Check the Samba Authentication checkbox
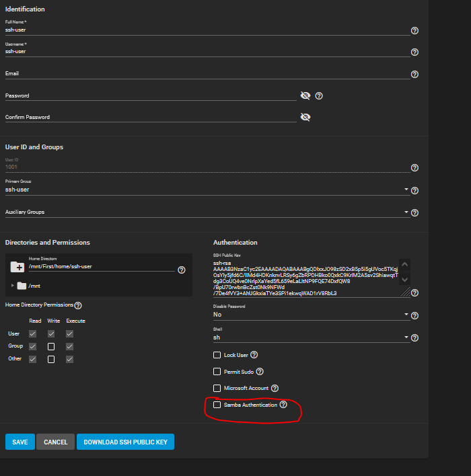The width and height of the screenshot is (471, 476). point(217,405)
